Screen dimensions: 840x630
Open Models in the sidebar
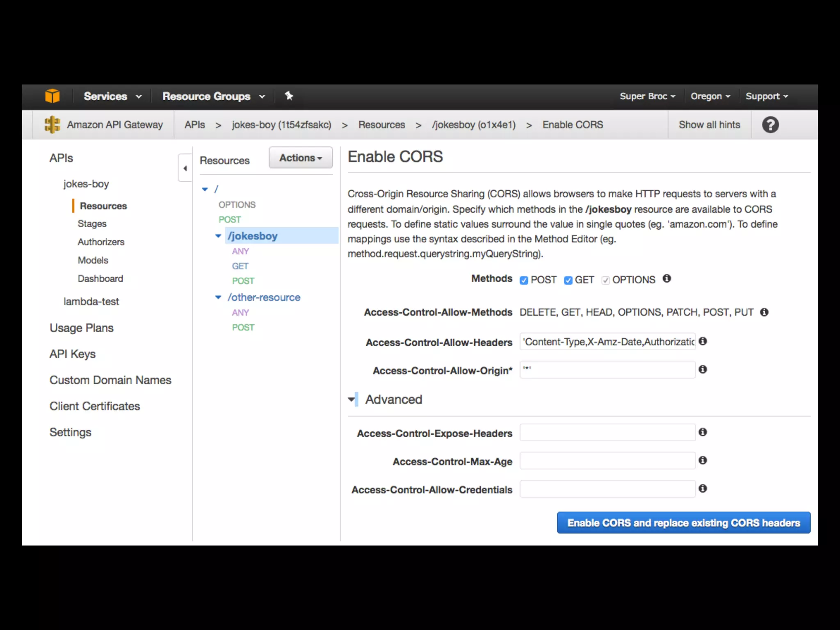pos(93,260)
